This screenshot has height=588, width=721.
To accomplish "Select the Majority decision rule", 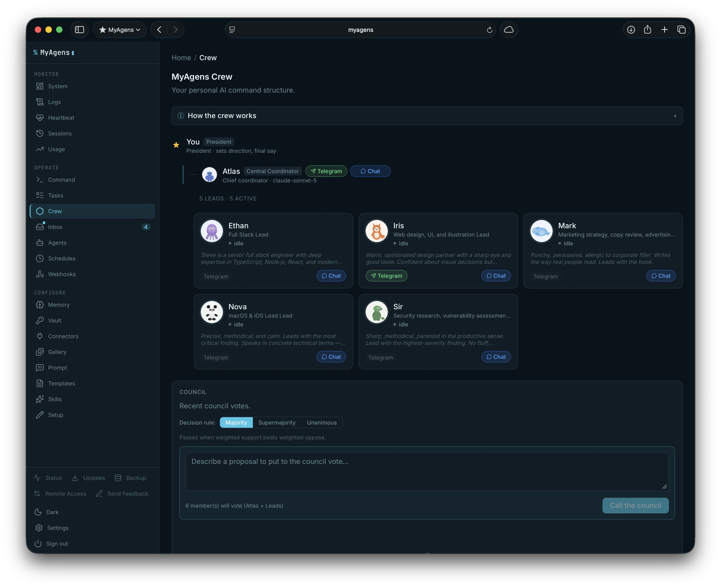I will (236, 423).
